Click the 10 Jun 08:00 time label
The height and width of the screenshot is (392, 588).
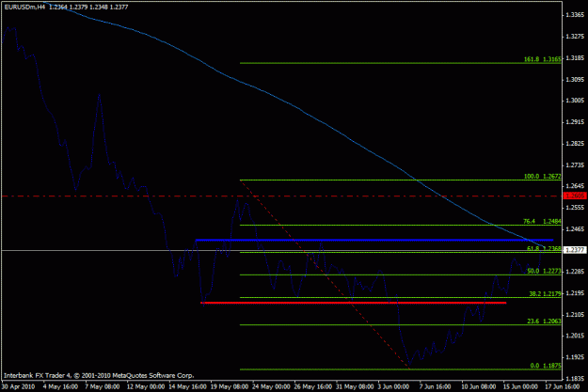coord(478,386)
